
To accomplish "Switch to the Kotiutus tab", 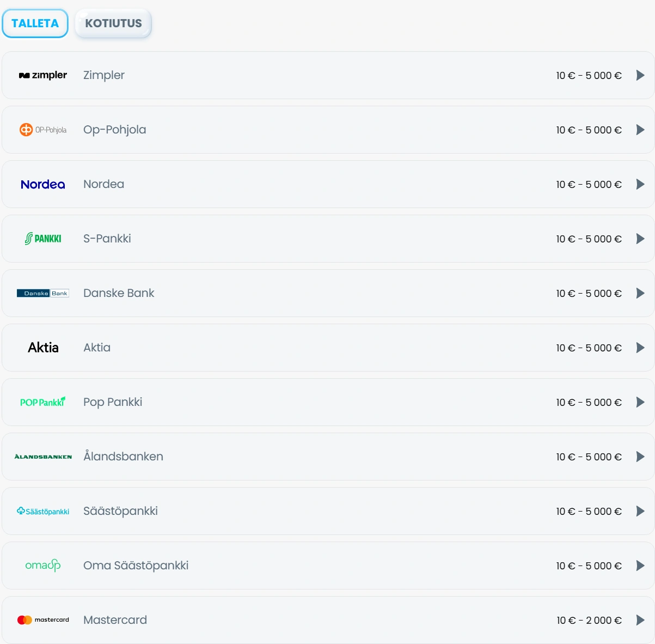I will [113, 23].
